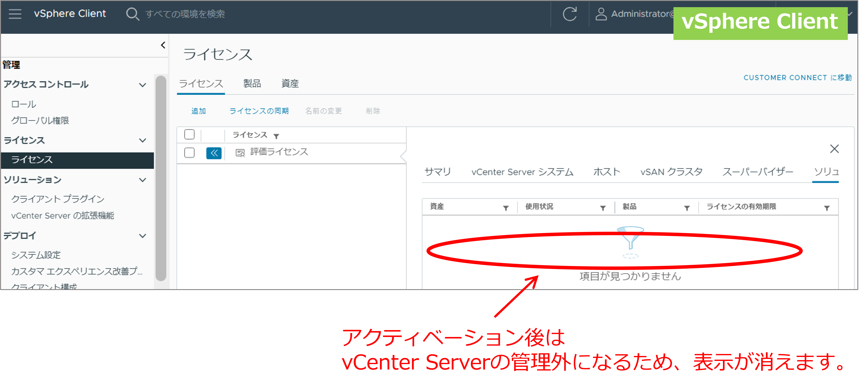Open カスタマ エクスペリエンス改善プ... item
Image resolution: width=868 pixels, height=389 pixels.
[x=77, y=271]
